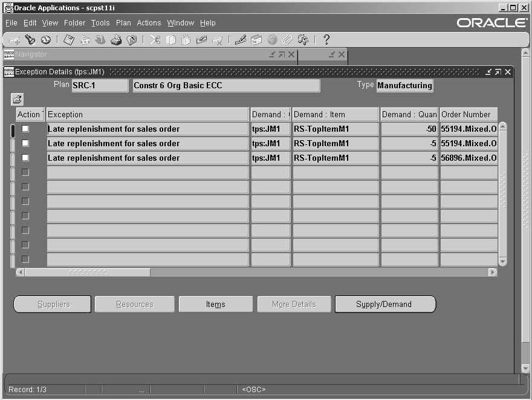Click the Next Step toolbar icon
The width and height of the screenshot is (532, 400).
point(85,40)
